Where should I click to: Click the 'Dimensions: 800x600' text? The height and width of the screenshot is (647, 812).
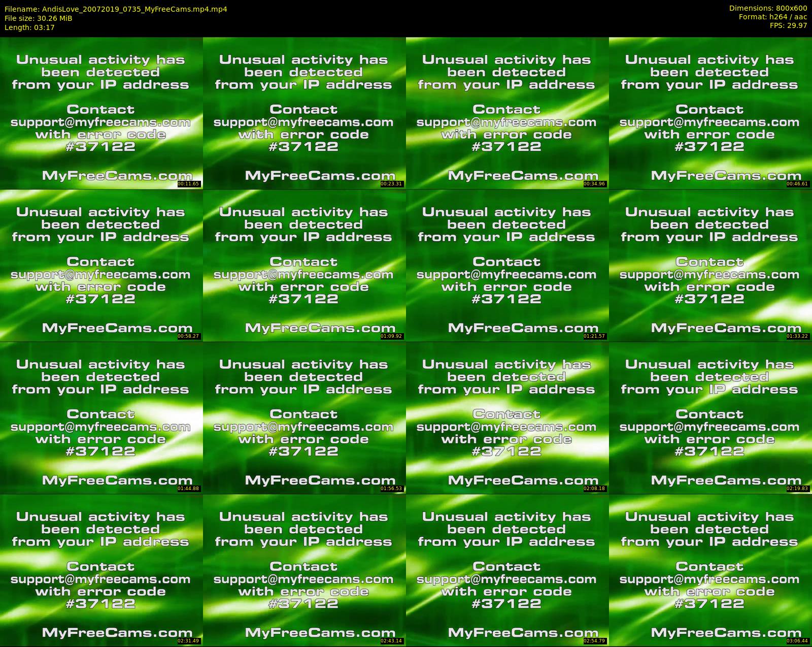768,8
